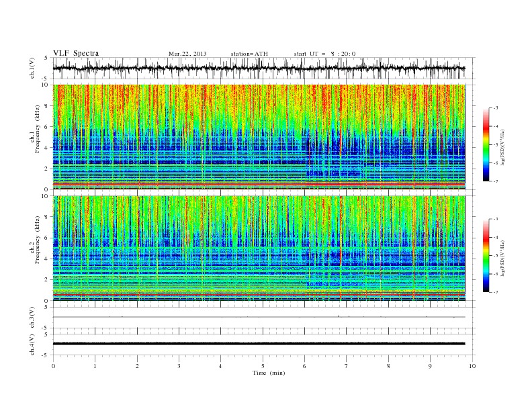
Task: Click the ch.1 frequency tick label "2"
Action: coord(47,169)
